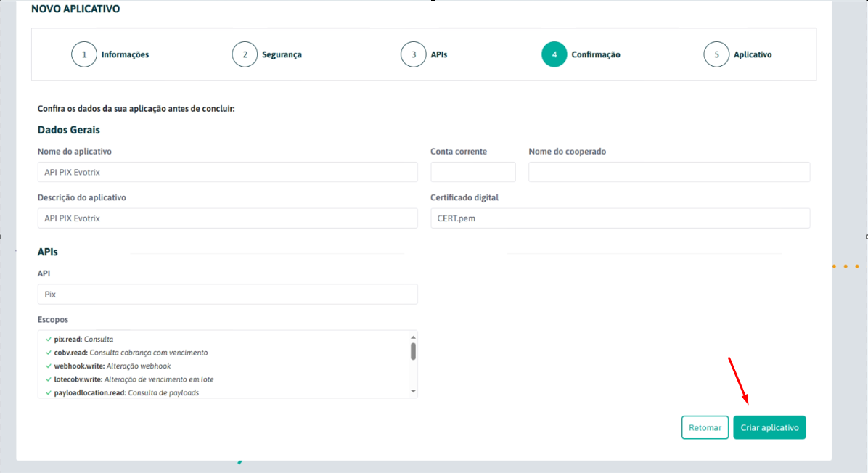Click step 2 circle for Segurança
This screenshot has height=473, width=868.
(x=245, y=54)
